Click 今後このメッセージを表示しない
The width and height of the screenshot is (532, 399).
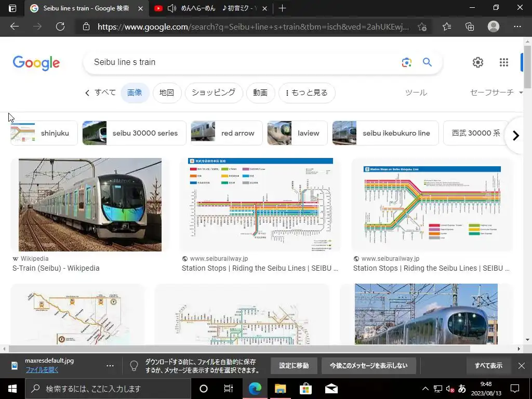click(368, 365)
